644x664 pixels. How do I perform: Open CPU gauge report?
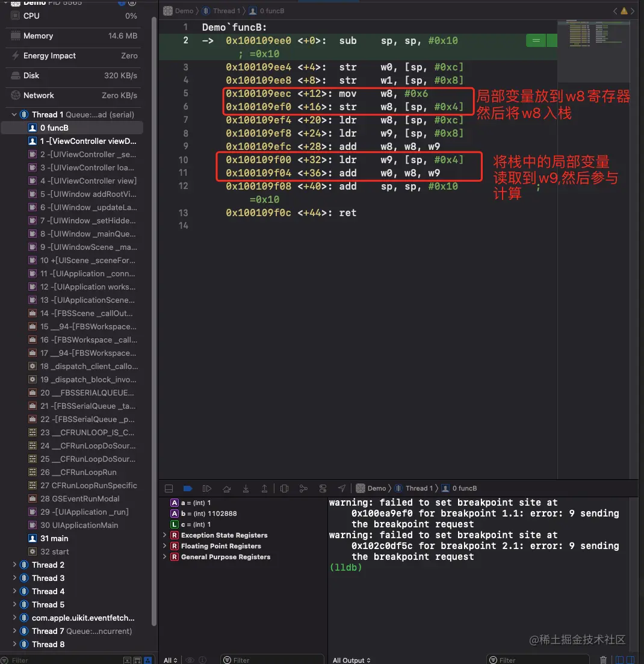73,16
